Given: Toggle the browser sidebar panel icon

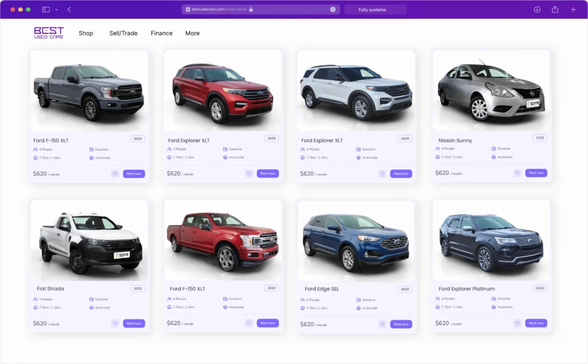Looking at the screenshot, I should pos(46,9).
